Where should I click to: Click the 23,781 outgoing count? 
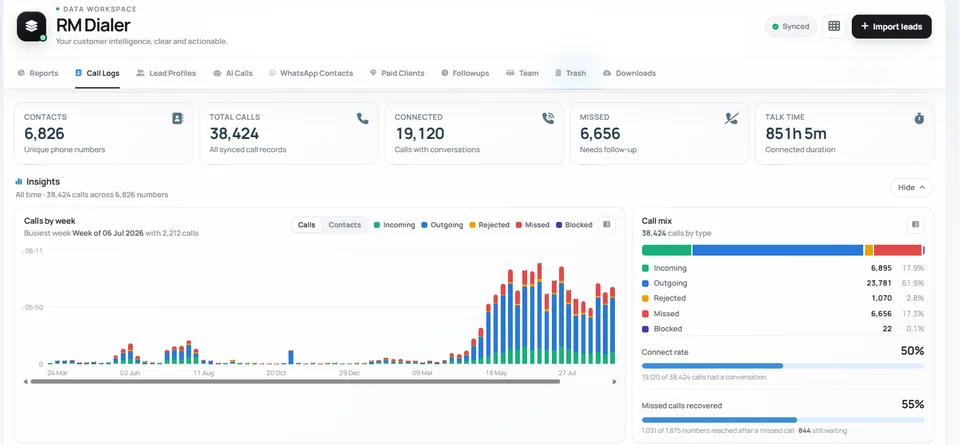(x=879, y=283)
